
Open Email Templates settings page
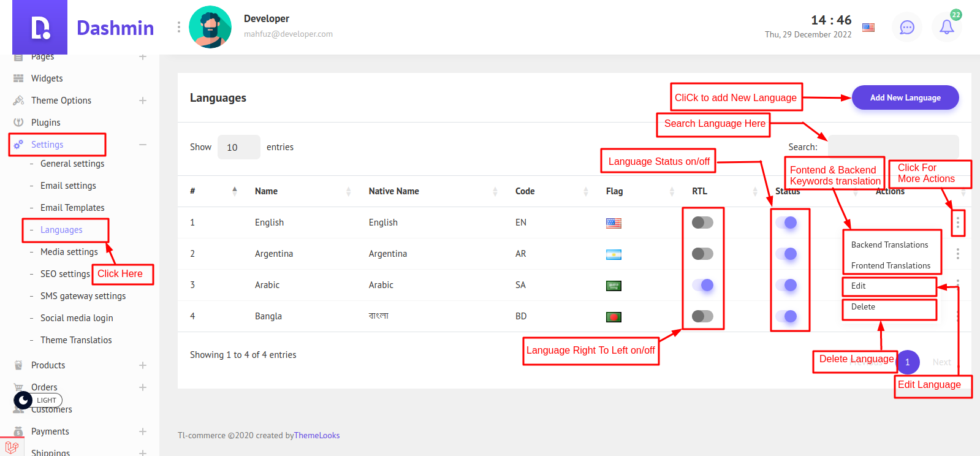[x=72, y=208]
